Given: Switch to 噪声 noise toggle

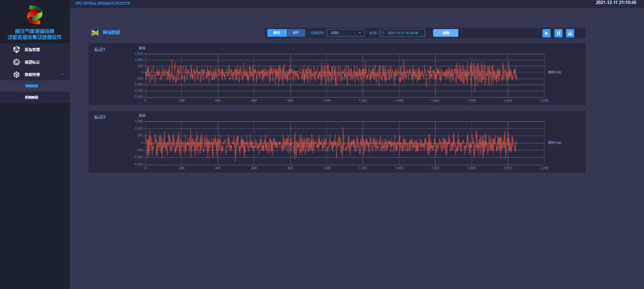Looking at the screenshot, I should (x=296, y=33).
